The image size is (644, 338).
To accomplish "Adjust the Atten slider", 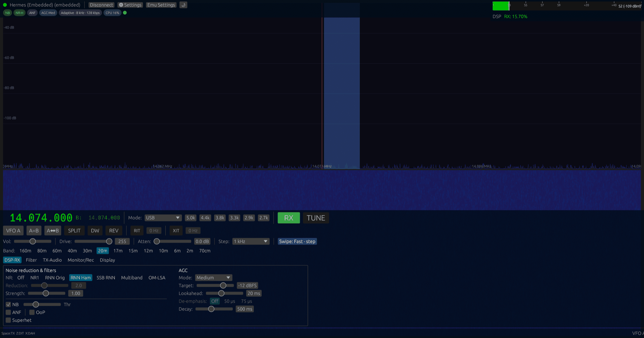I will (173, 241).
